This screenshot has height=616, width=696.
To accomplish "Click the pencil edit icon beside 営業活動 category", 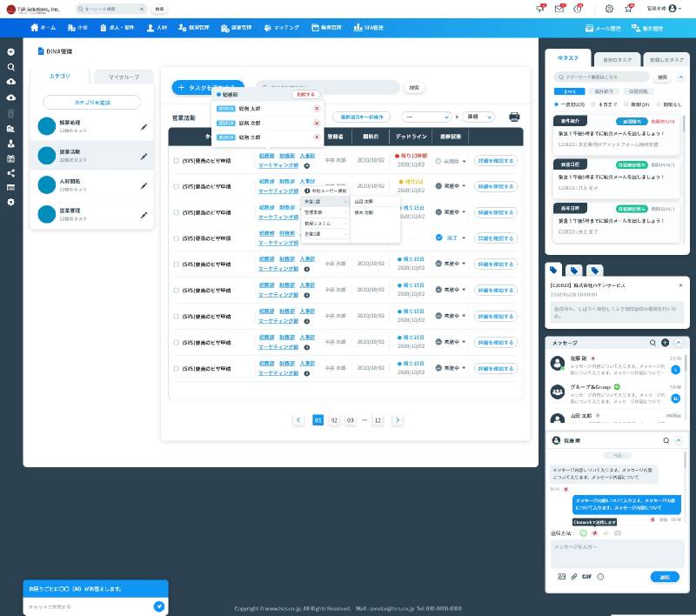I will [144, 156].
